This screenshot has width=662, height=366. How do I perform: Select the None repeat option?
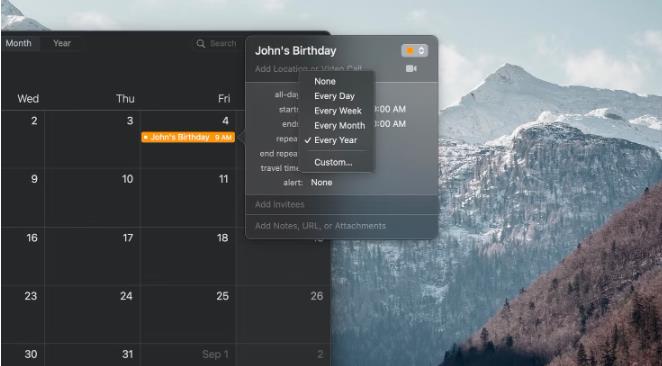pyautogui.click(x=325, y=81)
